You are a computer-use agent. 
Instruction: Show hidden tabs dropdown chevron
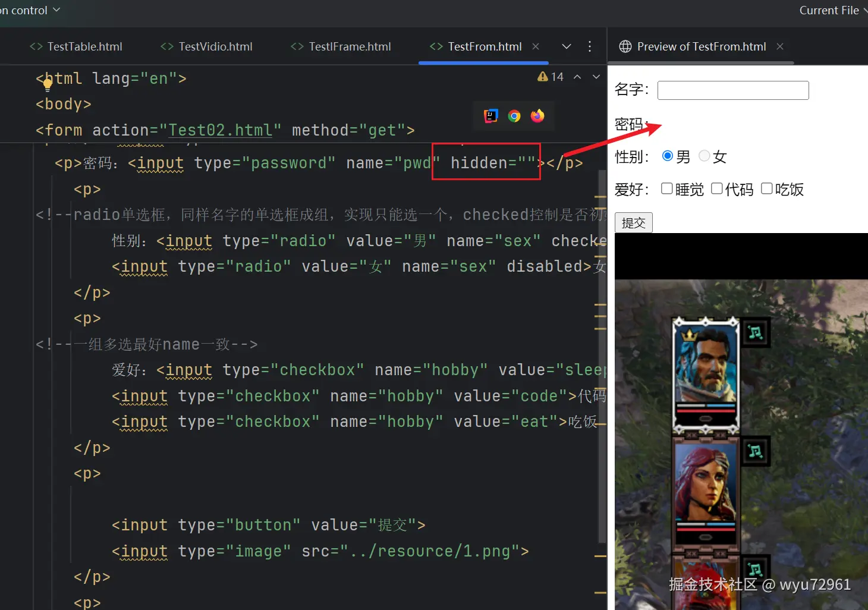click(x=567, y=46)
